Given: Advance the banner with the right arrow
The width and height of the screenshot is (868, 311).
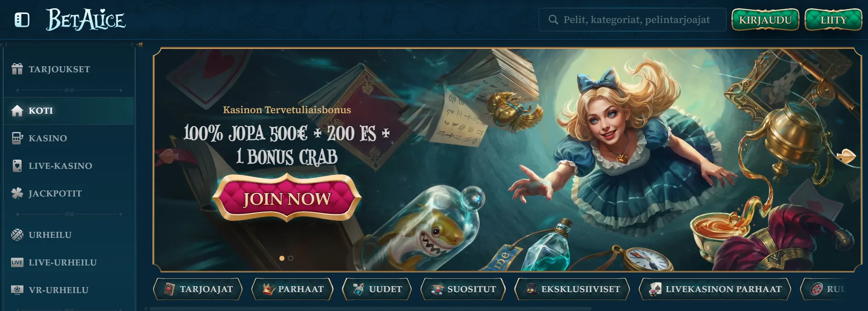Looking at the screenshot, I should click(x=846, y=156).
